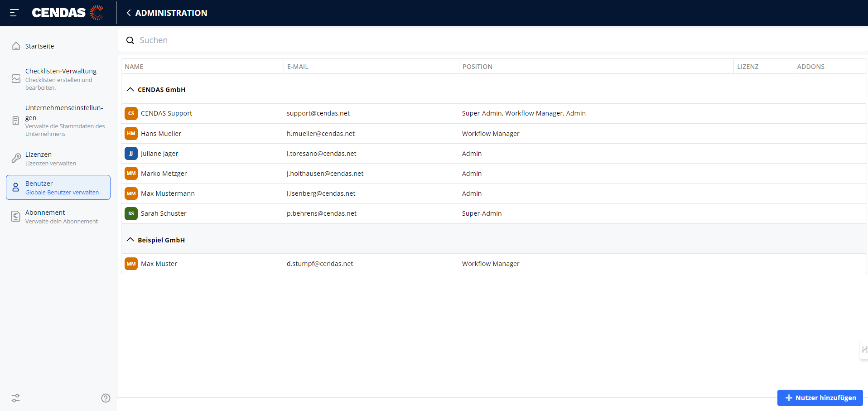
Task: Click the CS avatar of CENDAS Support
Action: point(131,113)
